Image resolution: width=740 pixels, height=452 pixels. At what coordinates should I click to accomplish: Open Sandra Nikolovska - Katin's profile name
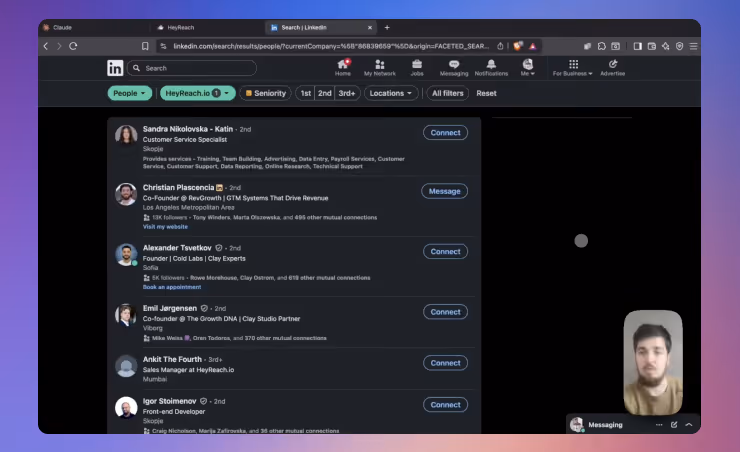coord(188,129)
